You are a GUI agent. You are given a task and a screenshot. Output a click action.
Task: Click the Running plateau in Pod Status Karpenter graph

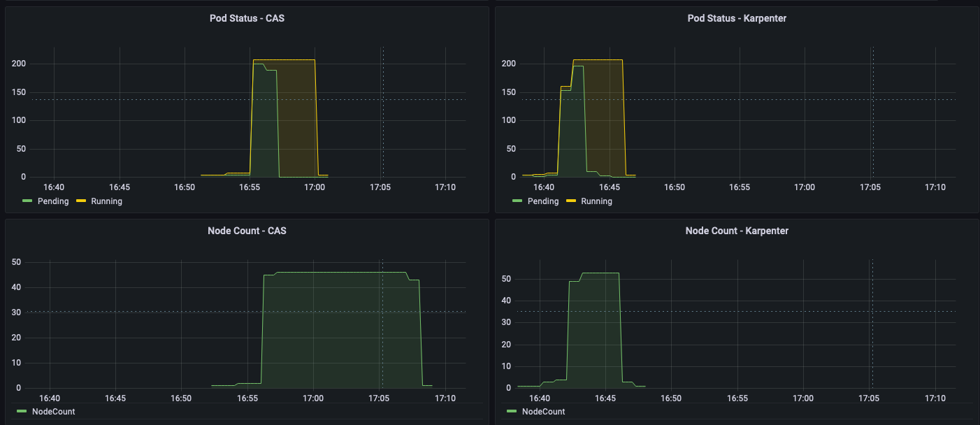coord(598,59)
